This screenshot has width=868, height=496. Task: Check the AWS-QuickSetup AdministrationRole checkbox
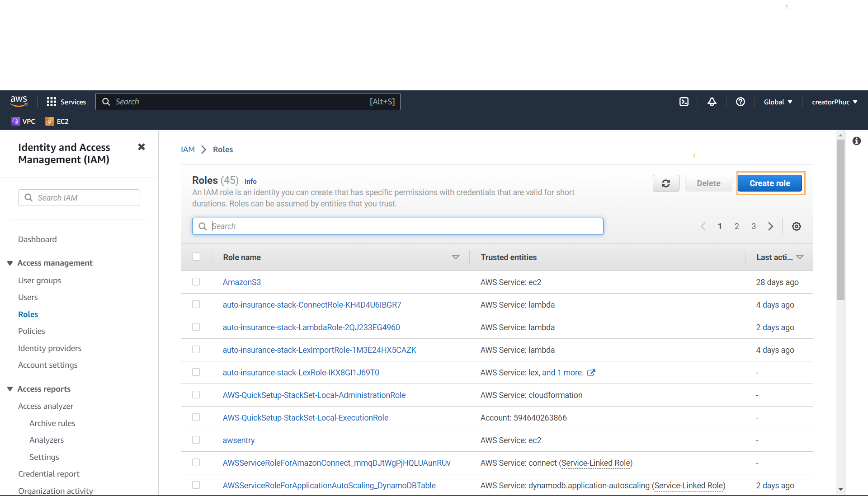click(196, 395)
